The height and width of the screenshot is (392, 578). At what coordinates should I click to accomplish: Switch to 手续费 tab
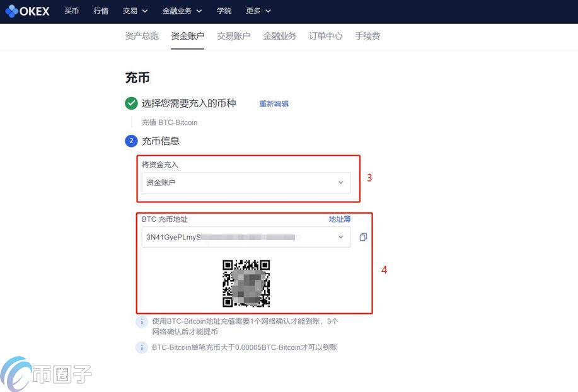point(367,36)
